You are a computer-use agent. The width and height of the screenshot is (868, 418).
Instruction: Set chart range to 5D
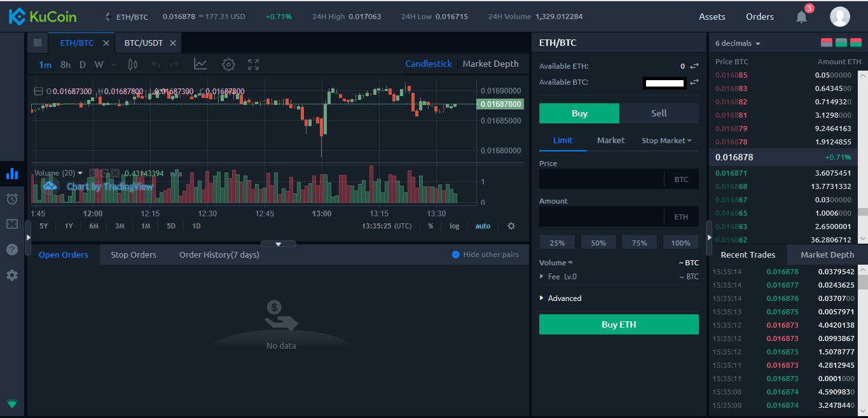[x=171, y=226]
